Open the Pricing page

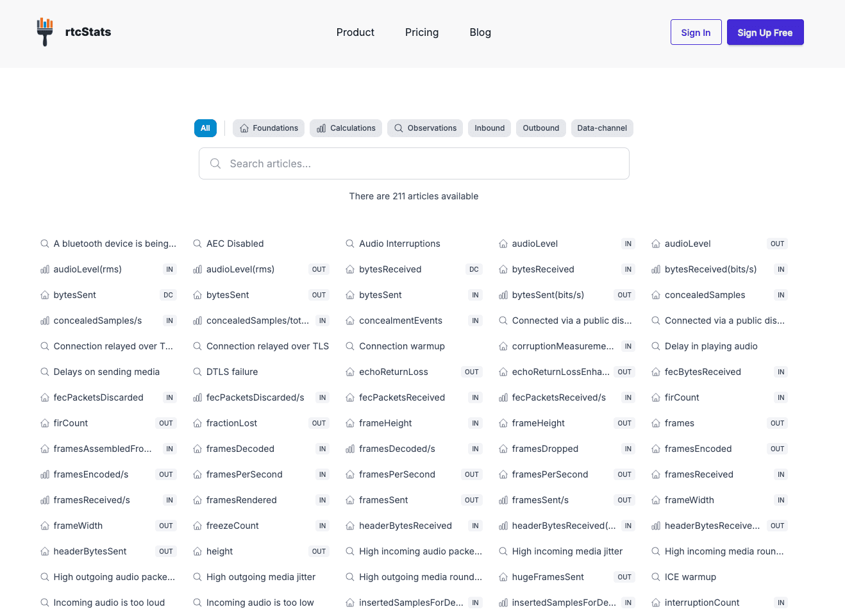(422, 32)
